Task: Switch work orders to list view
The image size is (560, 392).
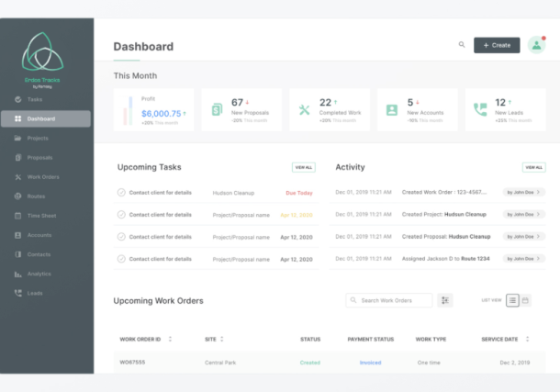Action: tap(512, 300)
